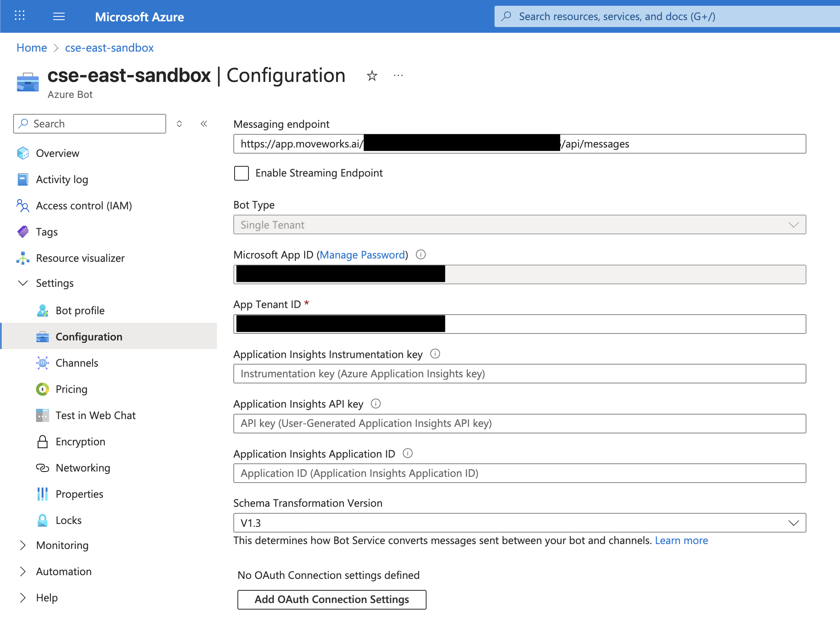Collapse the sidebar with double chevron
The image size is (840, 644).
204,124
